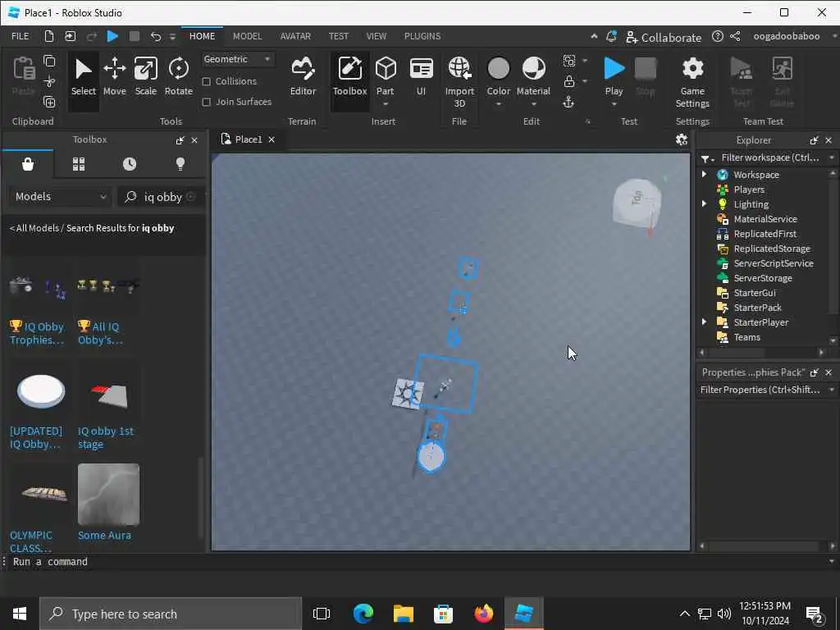Open the Toolbox Marketplace tab
The image size is (840, 630).
coord(28,164)
